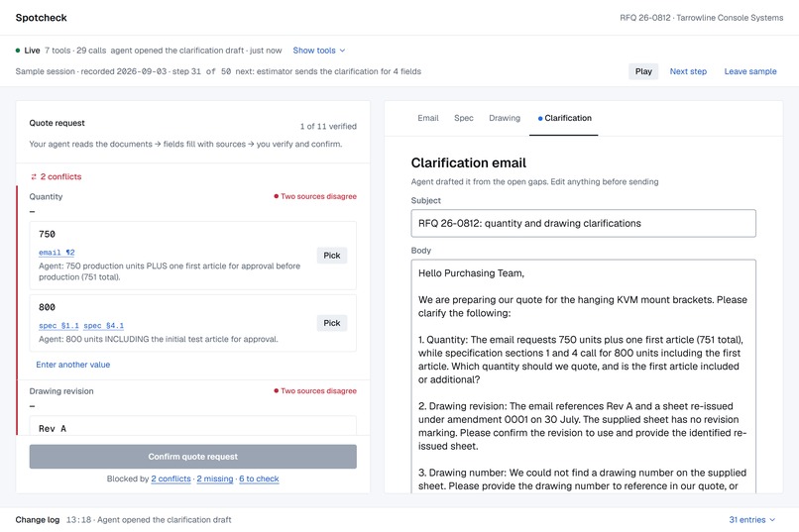This screenshot has width=799, height=532.
Task: Click the Spotcheck logo title
Action: [x=42, y=18]
